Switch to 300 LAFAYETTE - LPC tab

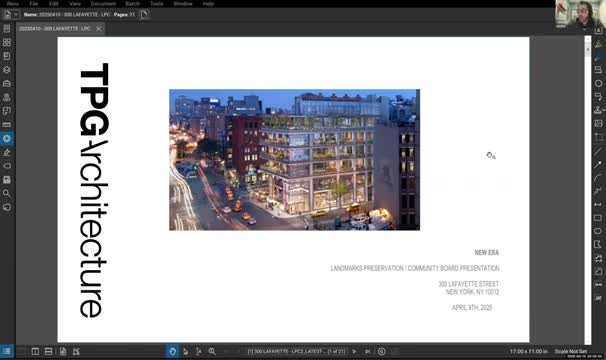point(54,29)
